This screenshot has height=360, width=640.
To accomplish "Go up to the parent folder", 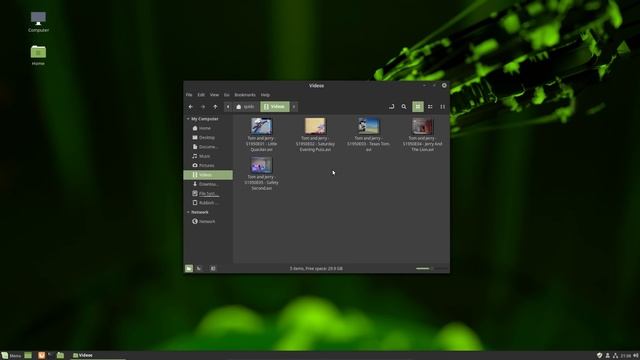I will [215, 107].
